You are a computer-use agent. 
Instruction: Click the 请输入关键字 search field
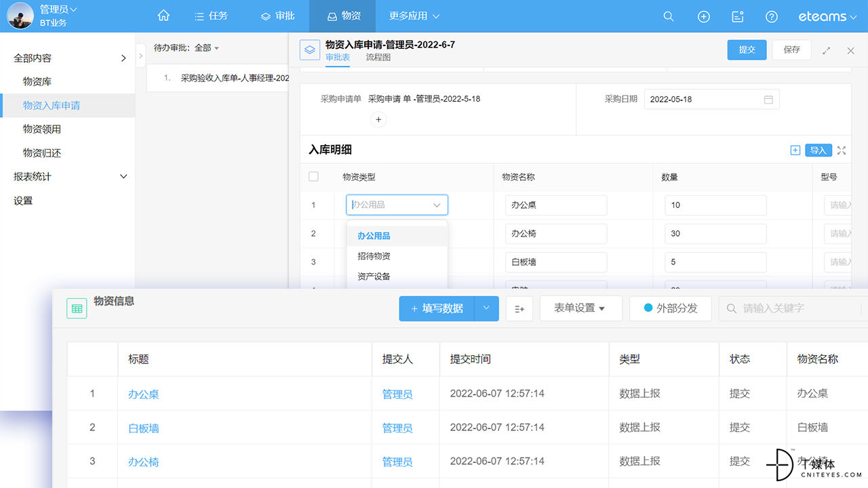pyautogui.click(x=793, y=308)
